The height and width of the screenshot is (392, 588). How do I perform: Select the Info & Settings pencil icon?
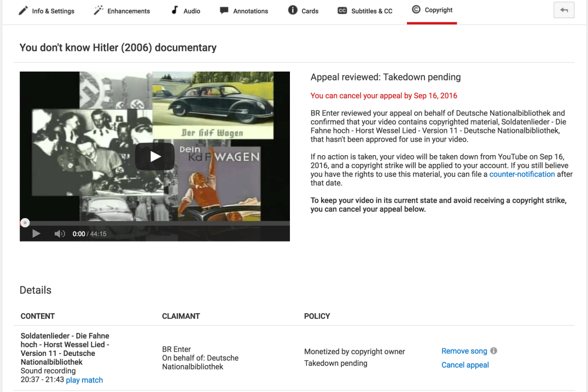pyautogui.click(x=22, y=10)
